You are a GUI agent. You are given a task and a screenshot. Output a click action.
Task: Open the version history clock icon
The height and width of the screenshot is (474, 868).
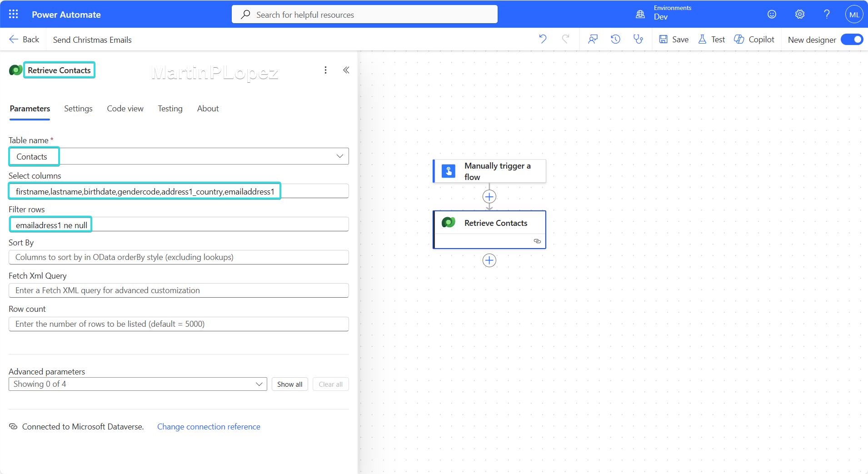coord(616,39)
